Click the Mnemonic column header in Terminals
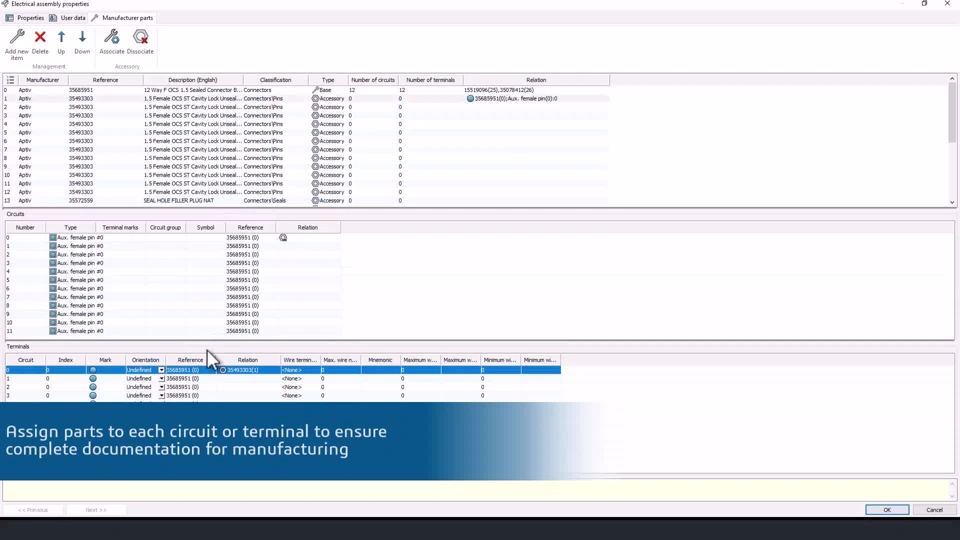This screenshot has height=540, width=960. point(380,361)
